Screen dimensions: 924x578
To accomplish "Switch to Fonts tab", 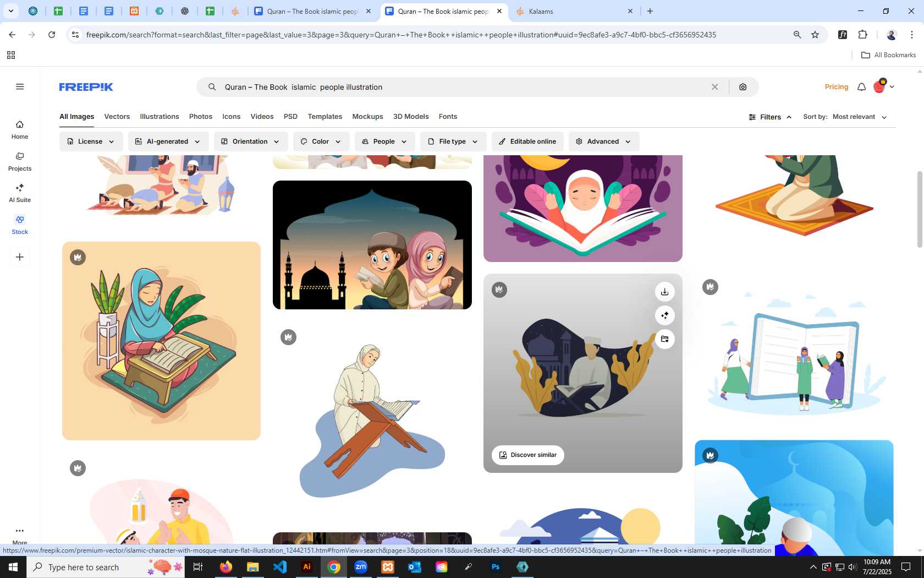I will point(448,117).
